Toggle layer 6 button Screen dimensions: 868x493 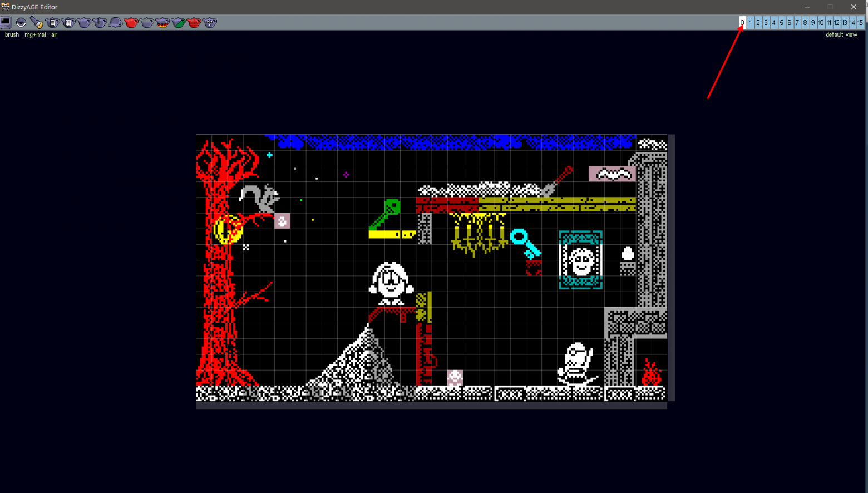[x=789, y=22]
